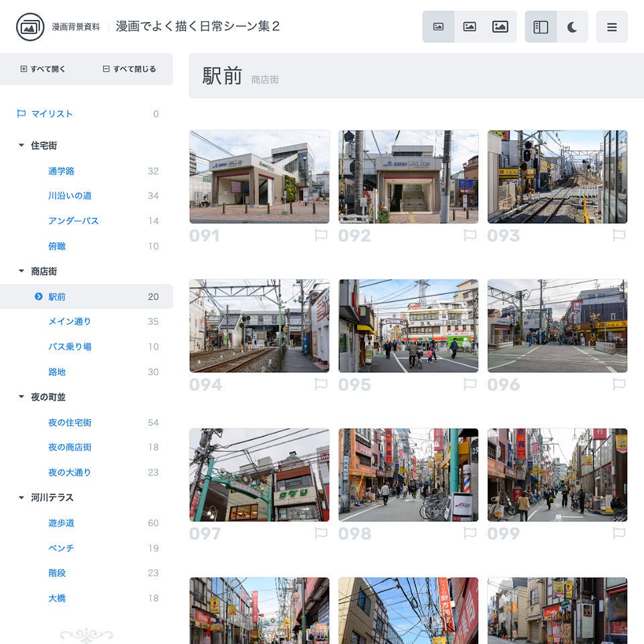
Task: Click the 漫画背景資料 site logo icon
Action: [29, 26]
